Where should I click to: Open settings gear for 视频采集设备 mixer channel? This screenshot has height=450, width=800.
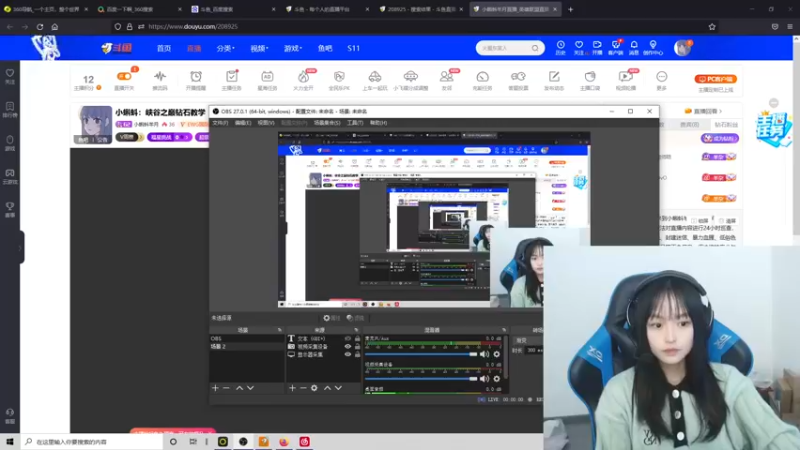pyautogui.click(x=496, y=379)
